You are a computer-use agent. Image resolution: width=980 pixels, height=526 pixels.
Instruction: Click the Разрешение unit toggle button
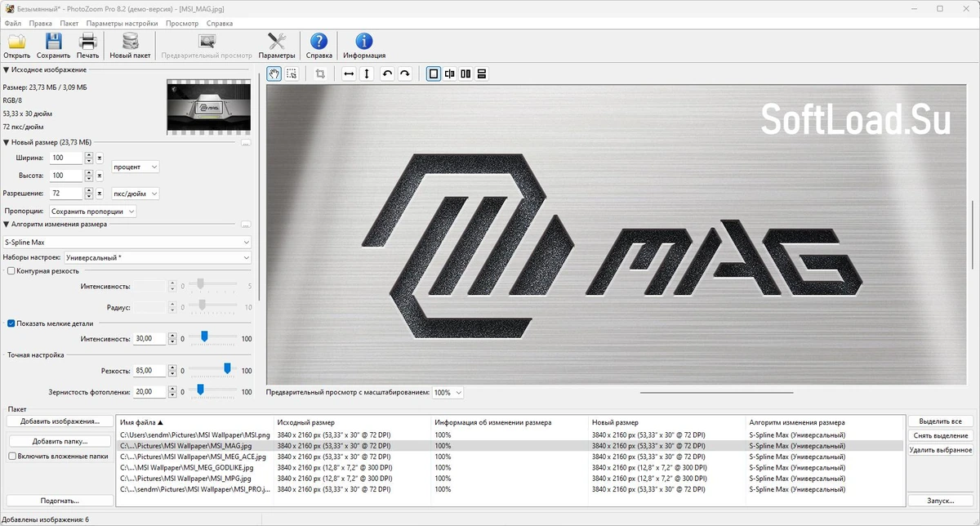(100, 194)
